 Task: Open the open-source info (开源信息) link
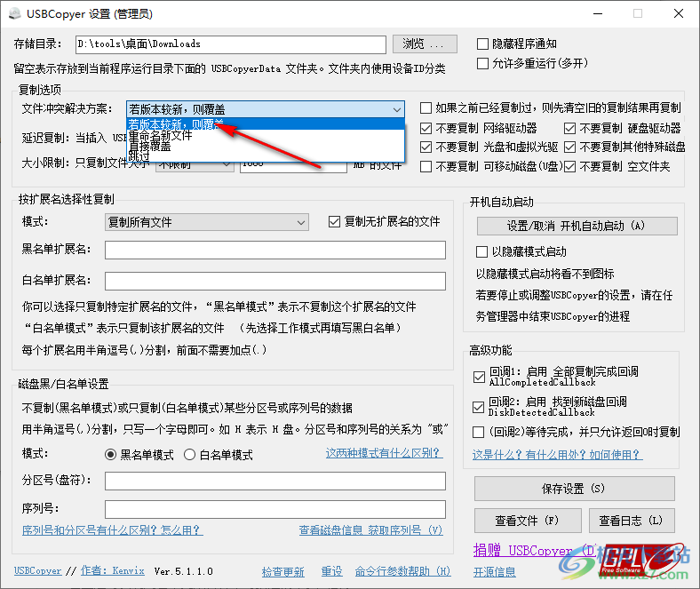[x=495, y=572]
